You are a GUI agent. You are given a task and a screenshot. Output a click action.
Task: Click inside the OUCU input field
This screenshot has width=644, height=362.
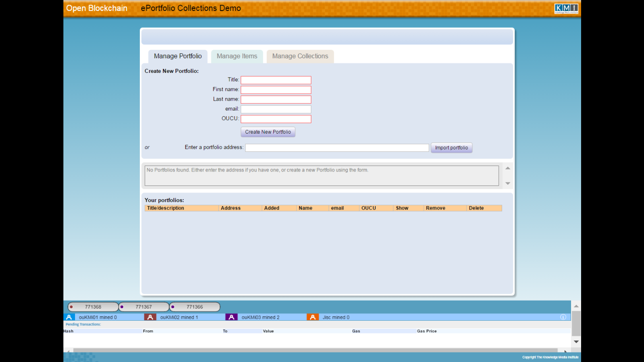click(x=276, y=119)
